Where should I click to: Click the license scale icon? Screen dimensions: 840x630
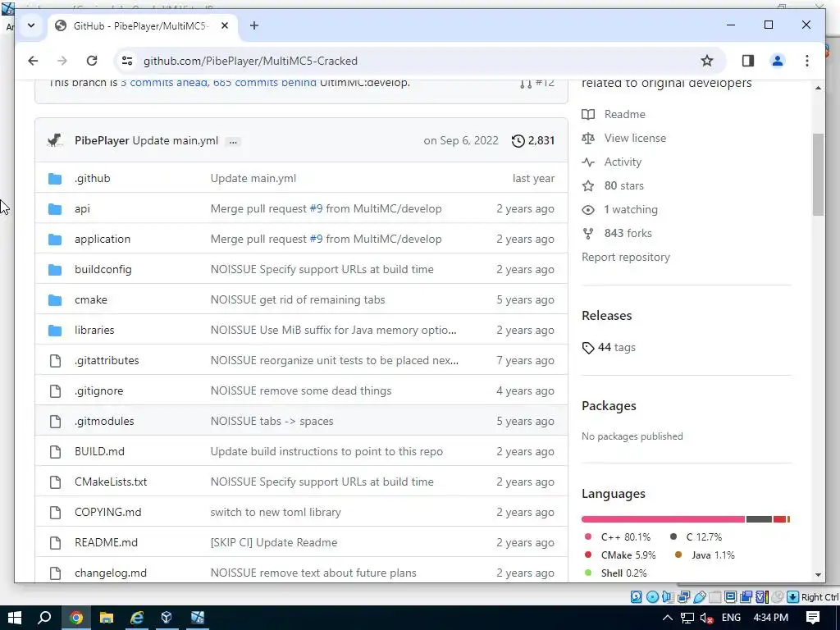coord(588,138)
